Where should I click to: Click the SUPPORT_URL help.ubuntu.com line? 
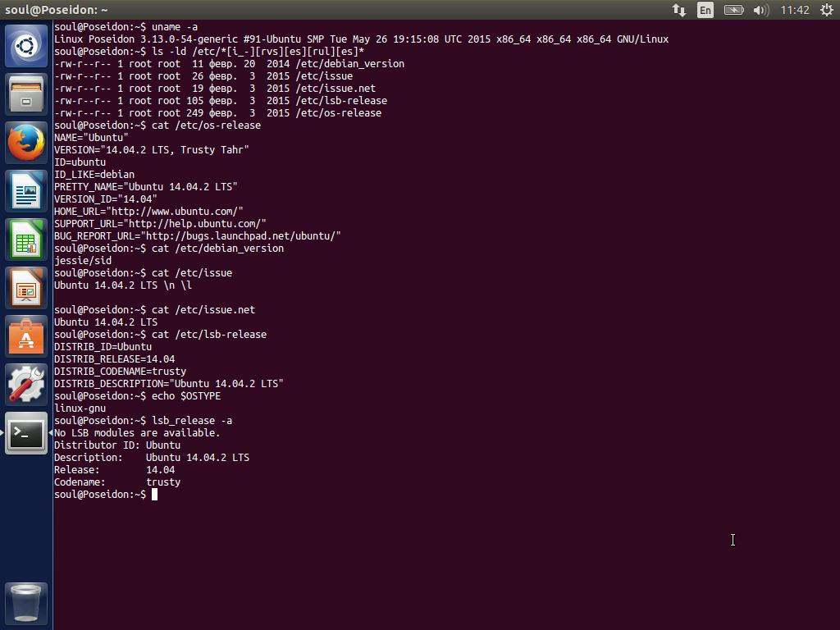[160, 224]
